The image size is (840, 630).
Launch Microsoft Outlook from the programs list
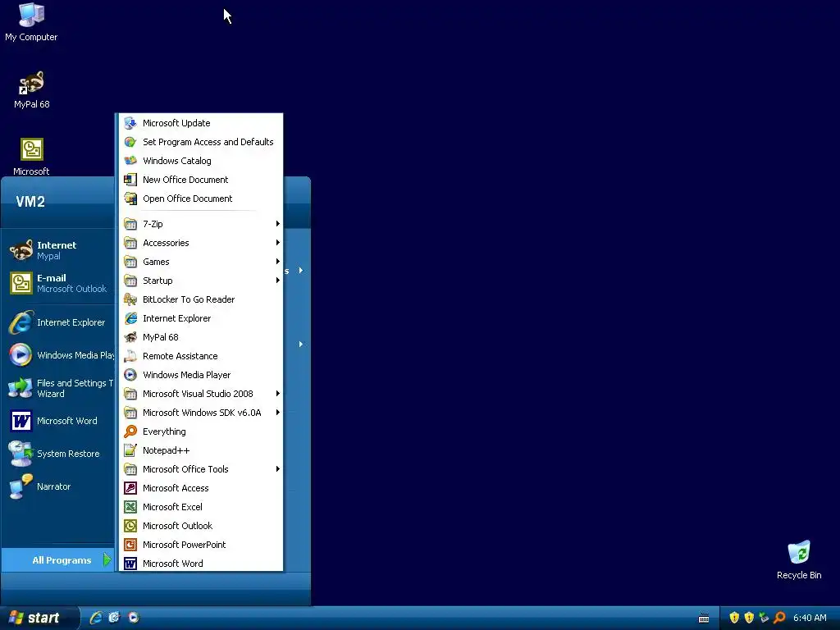200,526
